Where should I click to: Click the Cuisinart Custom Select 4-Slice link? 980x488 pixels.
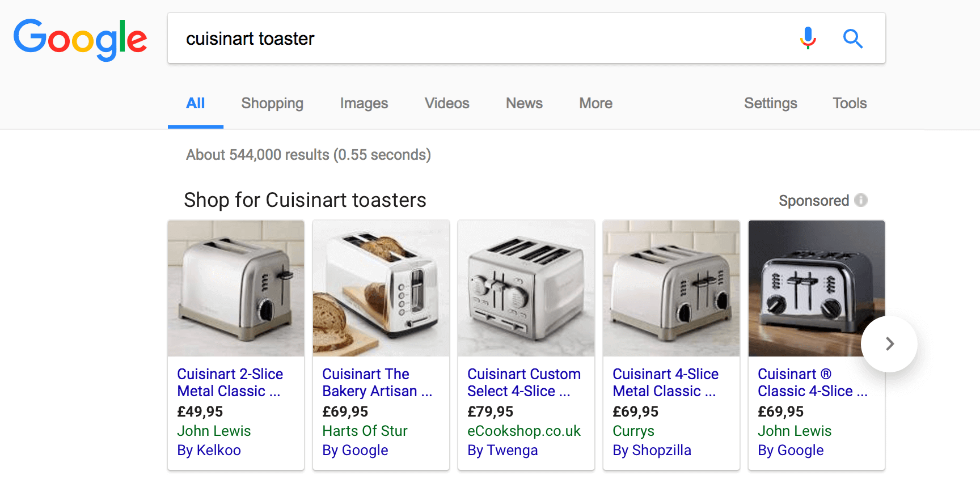click(x=523, y=383)
